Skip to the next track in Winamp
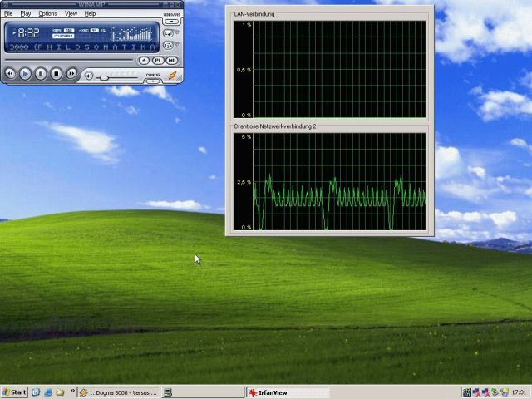The image size is (532, 399). point(71,74)
